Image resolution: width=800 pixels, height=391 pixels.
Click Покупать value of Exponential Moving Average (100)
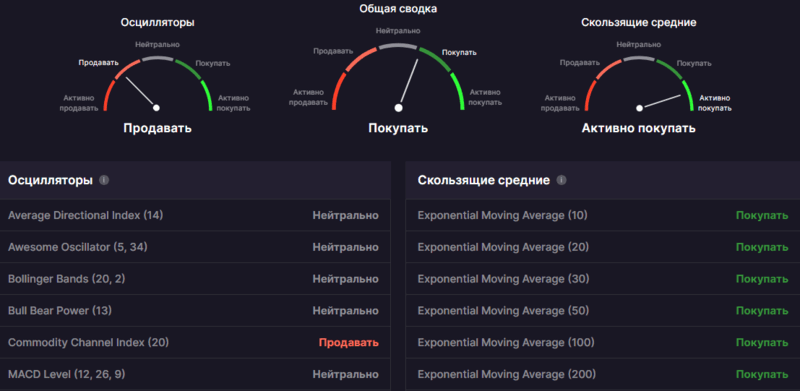(x=762, y=343)
